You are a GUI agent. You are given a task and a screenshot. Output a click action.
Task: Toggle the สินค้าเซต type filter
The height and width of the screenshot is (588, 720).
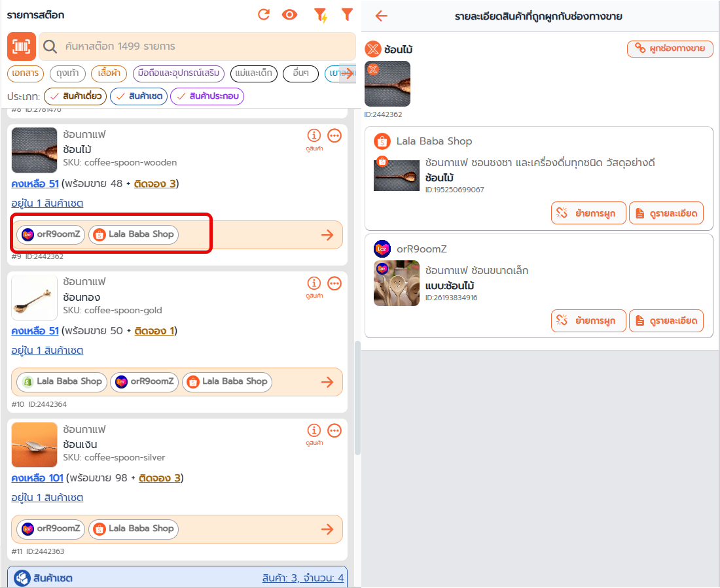(x=139, y=97)
